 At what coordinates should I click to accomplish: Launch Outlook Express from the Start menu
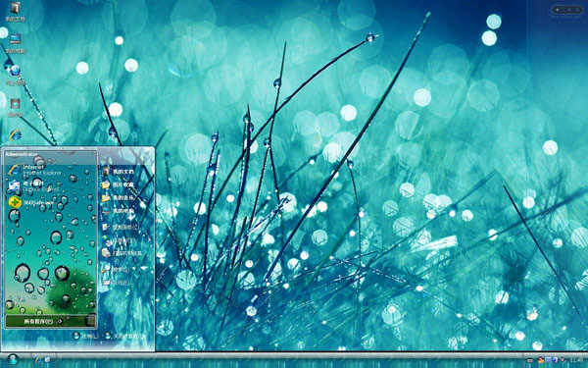pyautogui.click(x=33, y=185)
